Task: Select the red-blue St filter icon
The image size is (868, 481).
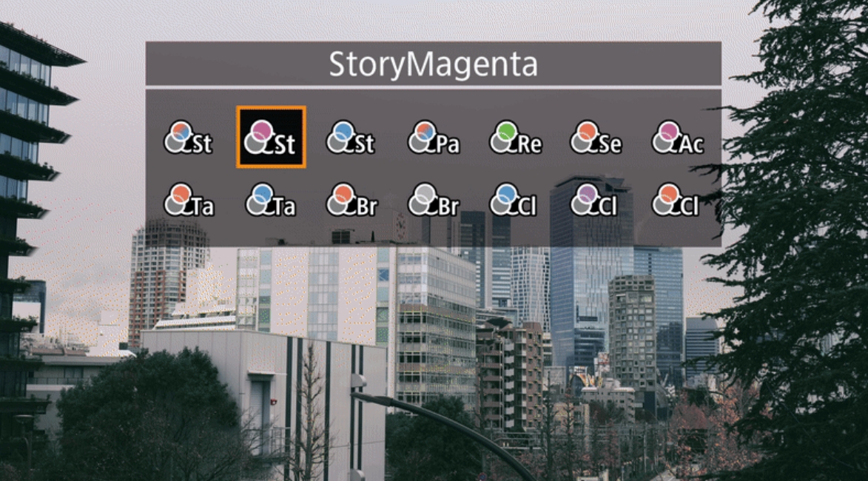Action: (x=188, y=138)
